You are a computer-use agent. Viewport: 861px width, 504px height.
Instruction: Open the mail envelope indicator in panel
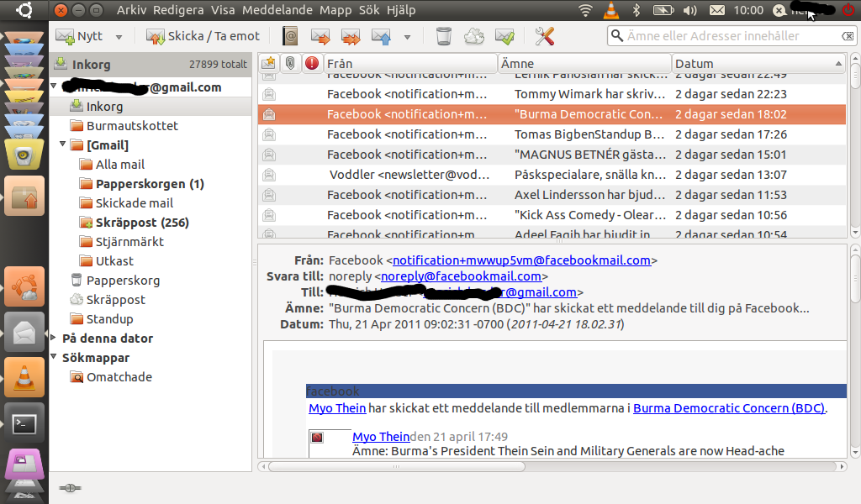coord(717,10)
